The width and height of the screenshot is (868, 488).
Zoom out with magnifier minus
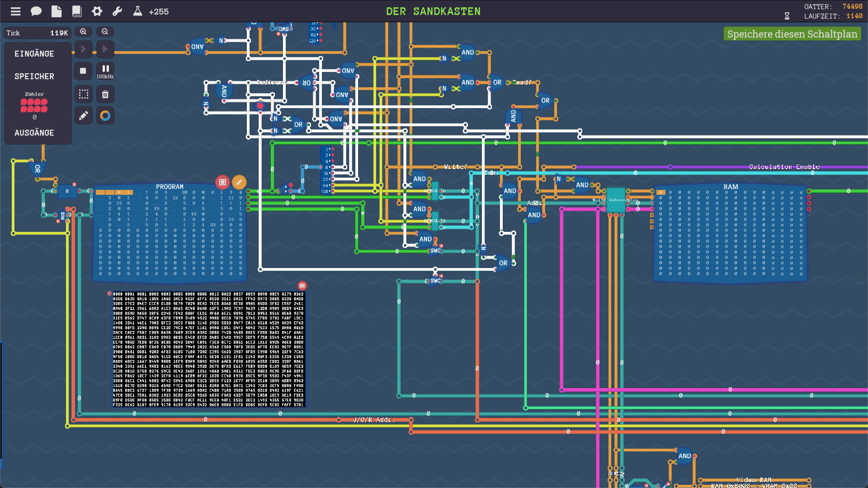pos(105,32)
